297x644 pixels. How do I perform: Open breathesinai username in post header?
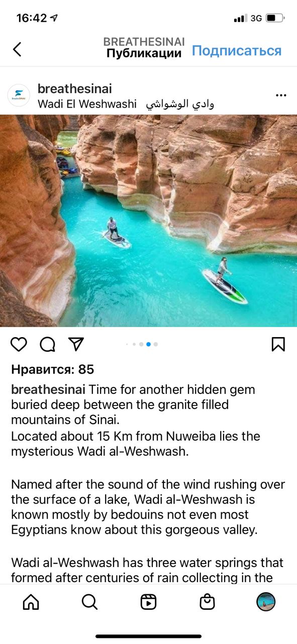(x=75, y=89)
